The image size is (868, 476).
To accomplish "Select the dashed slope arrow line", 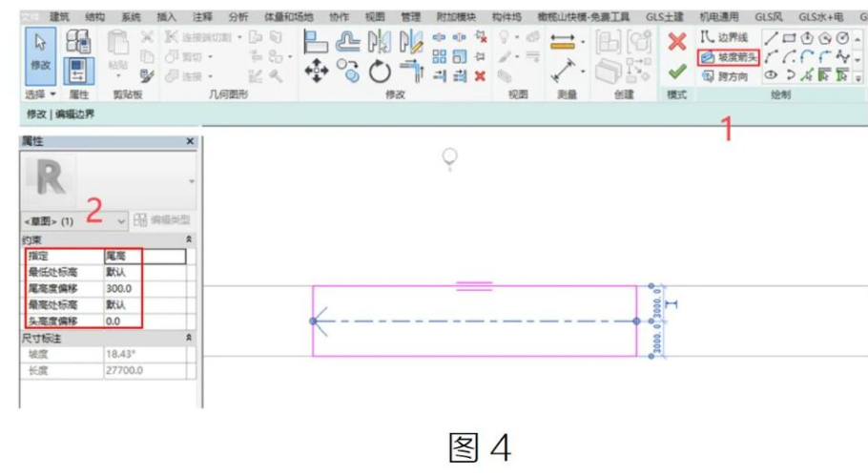I will 475,321.
